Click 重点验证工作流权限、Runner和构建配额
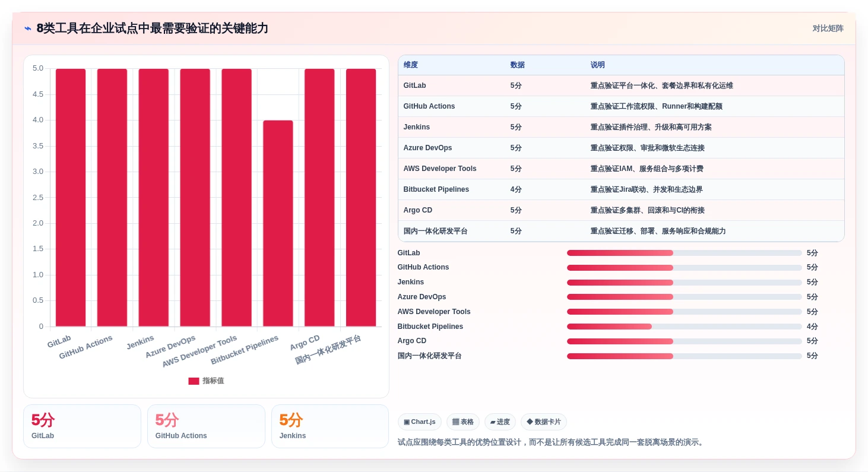This screenshot has width=868, height=472. pyautogui.click(x=656, y=106)
